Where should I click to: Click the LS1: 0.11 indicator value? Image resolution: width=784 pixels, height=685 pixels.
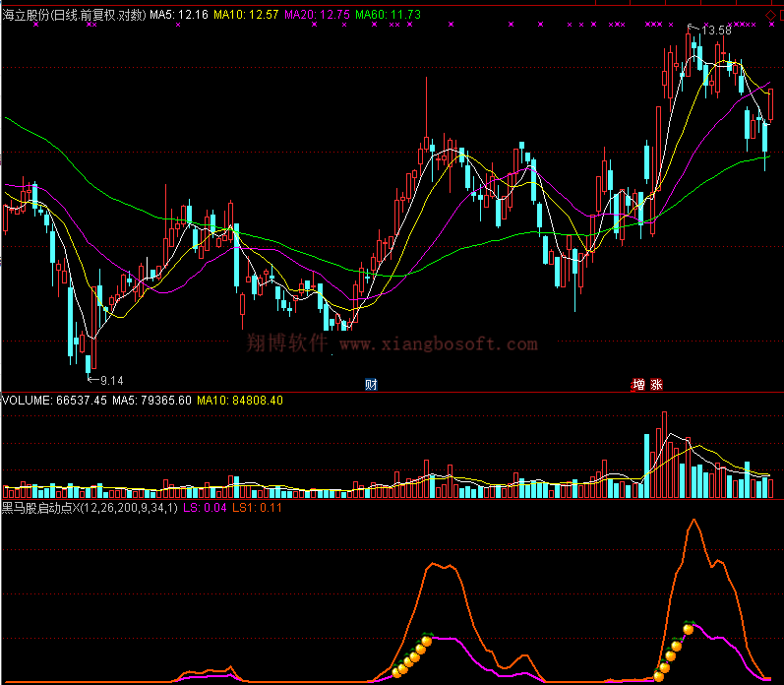point(257,508)
